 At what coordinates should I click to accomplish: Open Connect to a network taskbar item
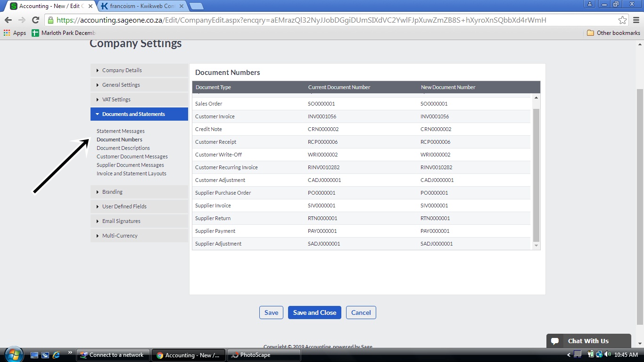click(113, 355)
